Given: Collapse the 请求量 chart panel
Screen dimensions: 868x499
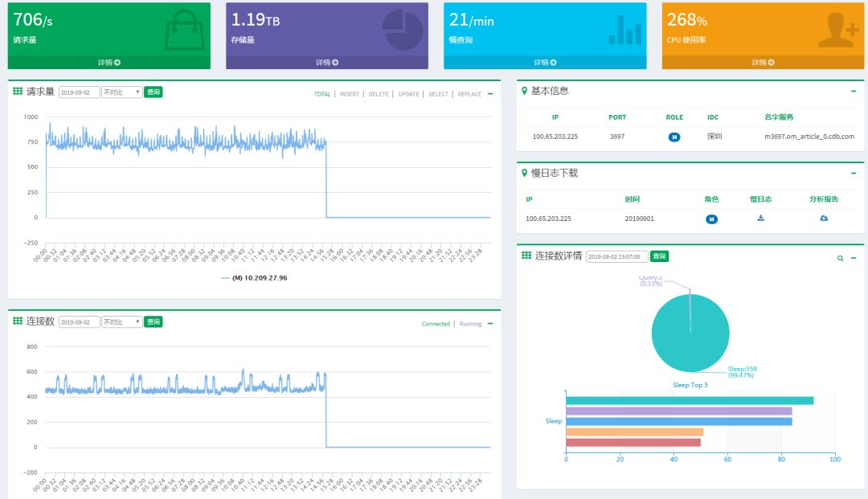Looking at the screenshot, I should pos(490,94).
